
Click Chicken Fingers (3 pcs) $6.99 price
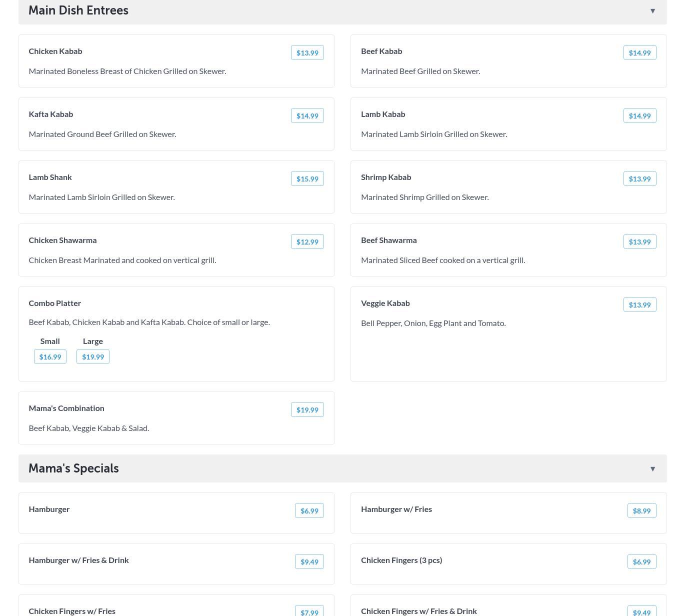641,562
